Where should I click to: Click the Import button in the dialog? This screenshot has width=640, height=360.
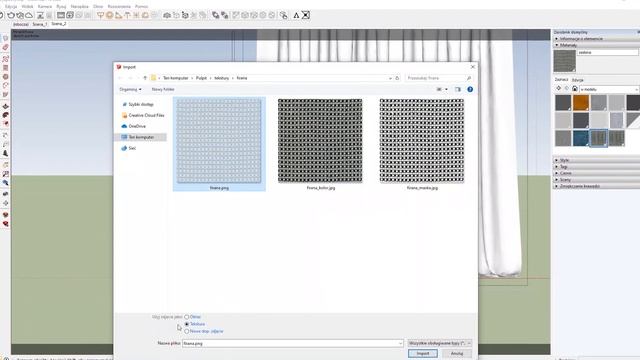point(422,353)
